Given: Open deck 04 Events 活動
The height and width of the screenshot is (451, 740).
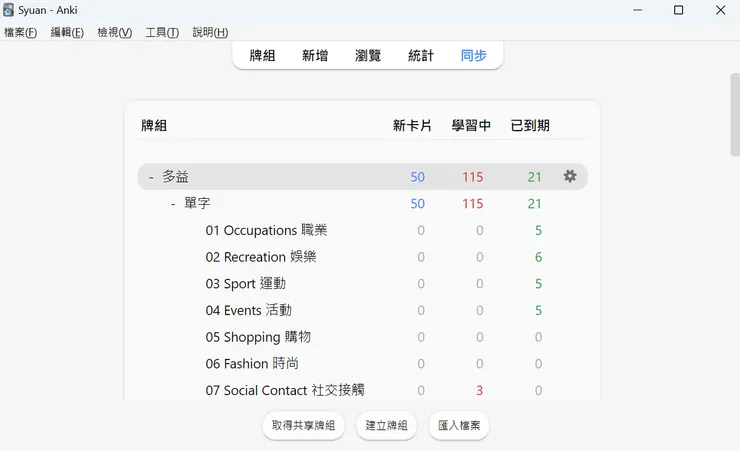Looking at the screenshot, I should pyautogui.click(x=248, y=310).
